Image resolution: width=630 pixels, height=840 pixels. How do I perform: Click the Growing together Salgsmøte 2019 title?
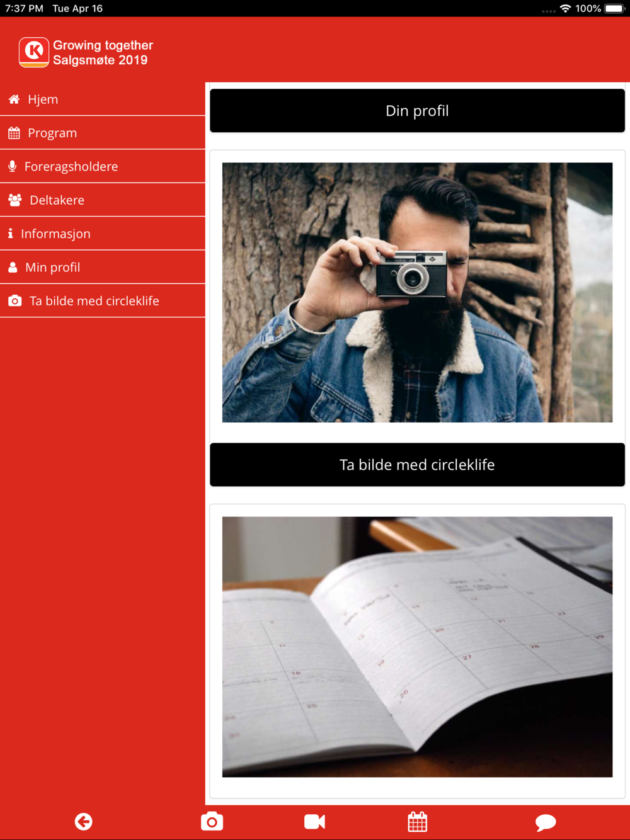pyautogui.click(x=103, y=52)
